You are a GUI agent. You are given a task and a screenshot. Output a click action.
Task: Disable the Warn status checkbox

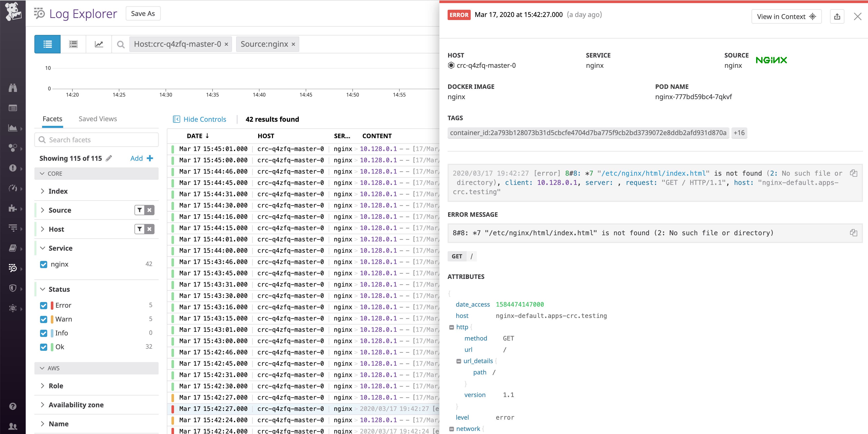(x=44, y=319)
